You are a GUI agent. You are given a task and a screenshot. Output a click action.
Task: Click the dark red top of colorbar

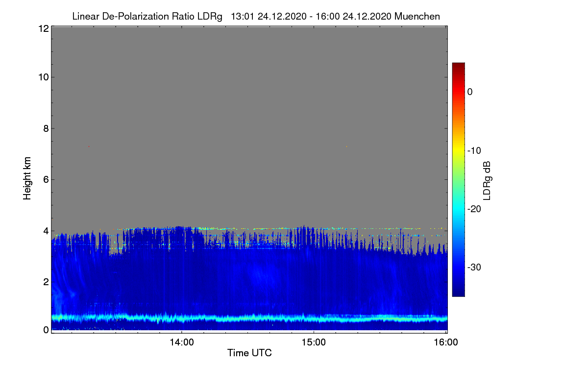(x=458, y=65)
